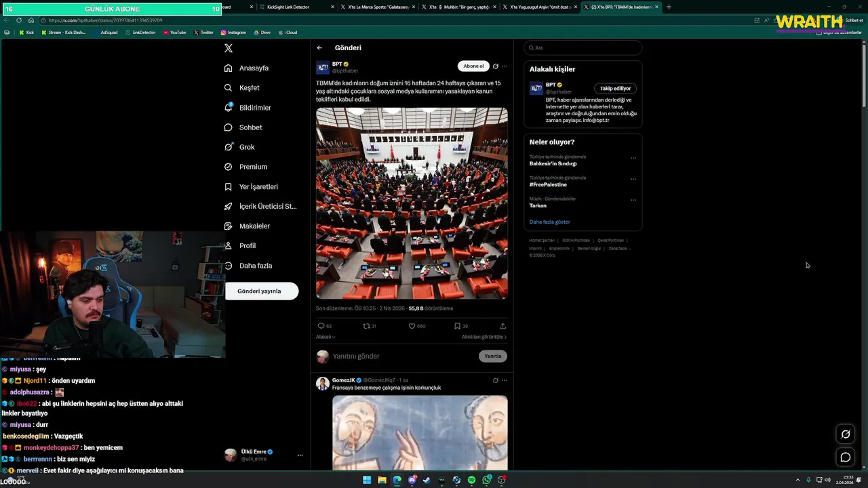Open options for Tarkan trend
Screen dimensions: 868x488
633,200
